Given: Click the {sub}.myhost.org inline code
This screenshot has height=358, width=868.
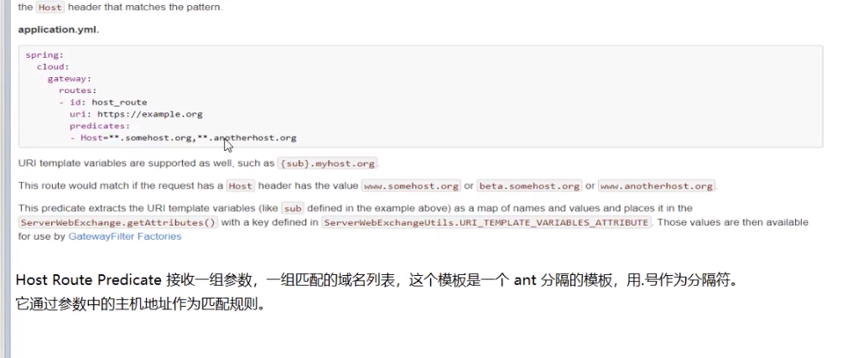Looking at the screenshot, I should click(328, 163).
